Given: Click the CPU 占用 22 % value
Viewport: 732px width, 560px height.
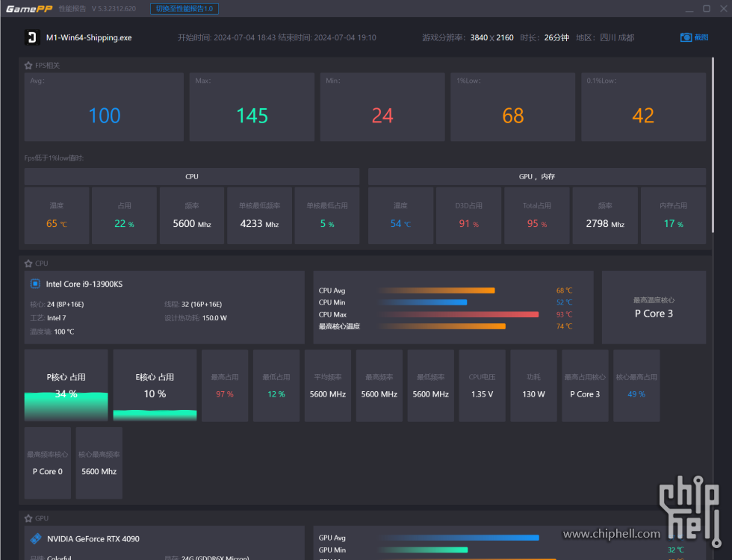Looking at the screenshot, I should tap(124, 224).
